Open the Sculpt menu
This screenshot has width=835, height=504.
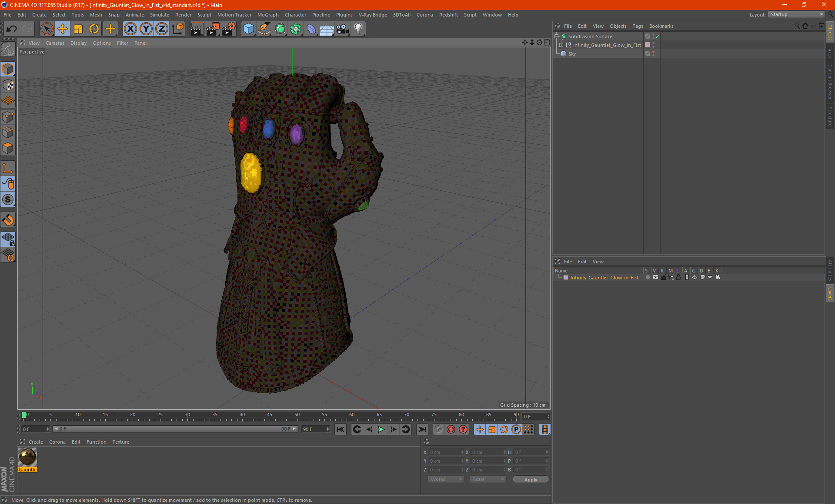click(x=204, y=15)
